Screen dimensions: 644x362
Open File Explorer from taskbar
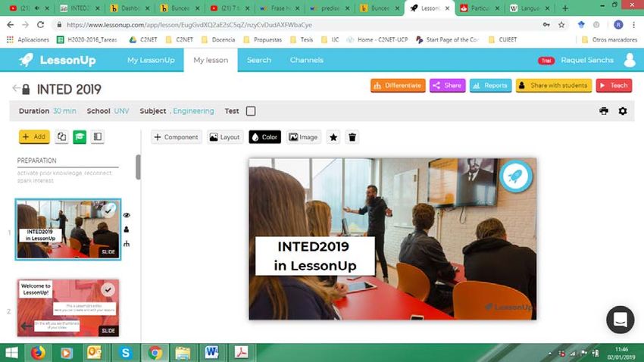click(x=183, y=353)
